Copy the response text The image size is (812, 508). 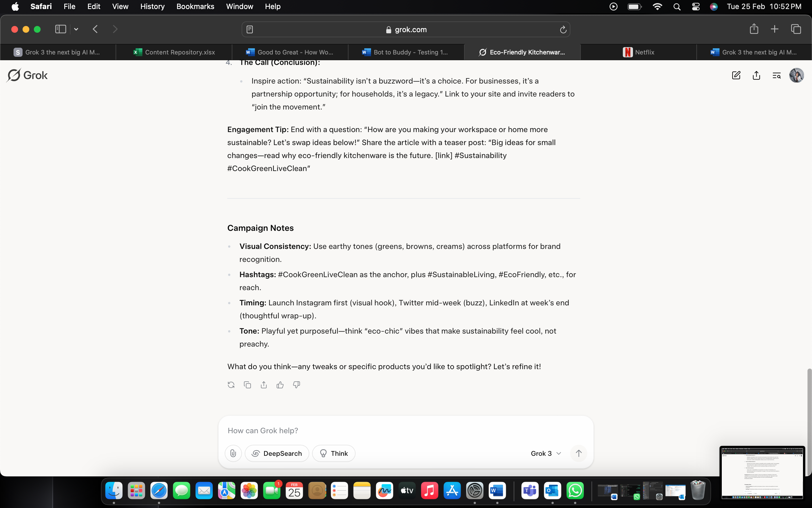tap(247, 385)
